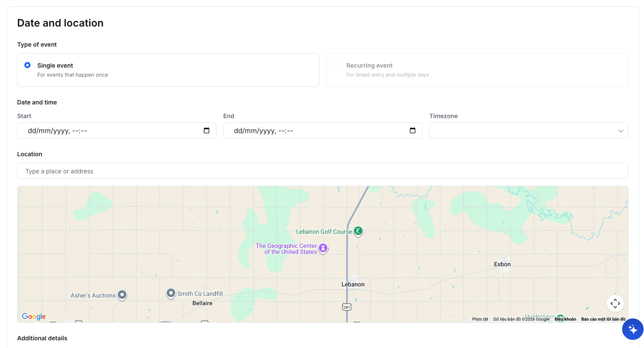Open Phím tắt keyboard shortcuts button
The height and width of the screenshot is (348, 644).
pyautogui.click(x=480, y=319)
